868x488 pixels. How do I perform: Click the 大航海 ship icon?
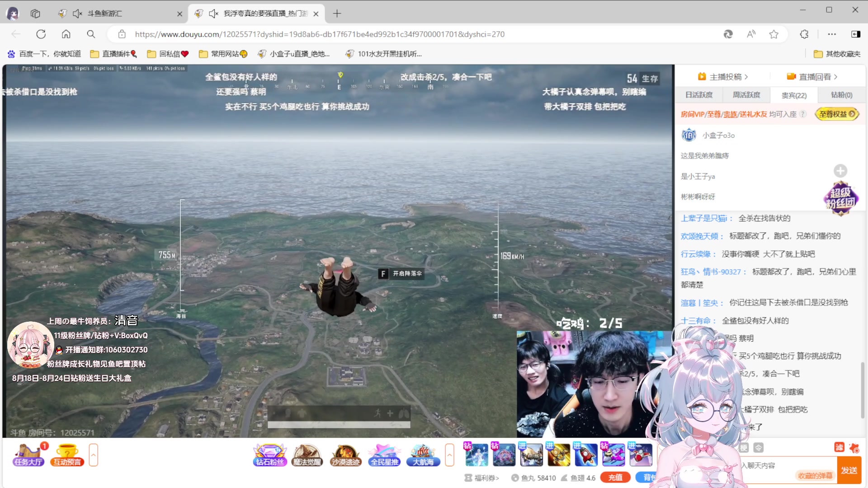422,455
